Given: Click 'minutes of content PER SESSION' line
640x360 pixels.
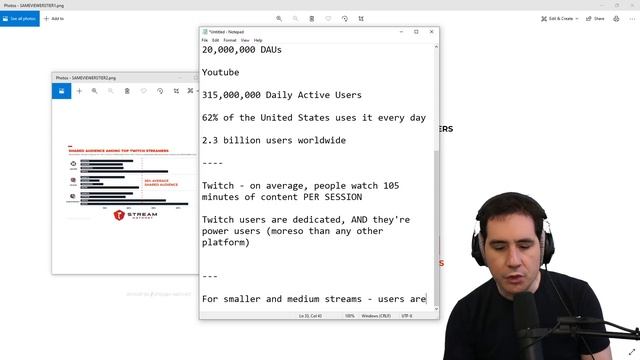Looking at the screenshot, I should (x=282, y=197).
